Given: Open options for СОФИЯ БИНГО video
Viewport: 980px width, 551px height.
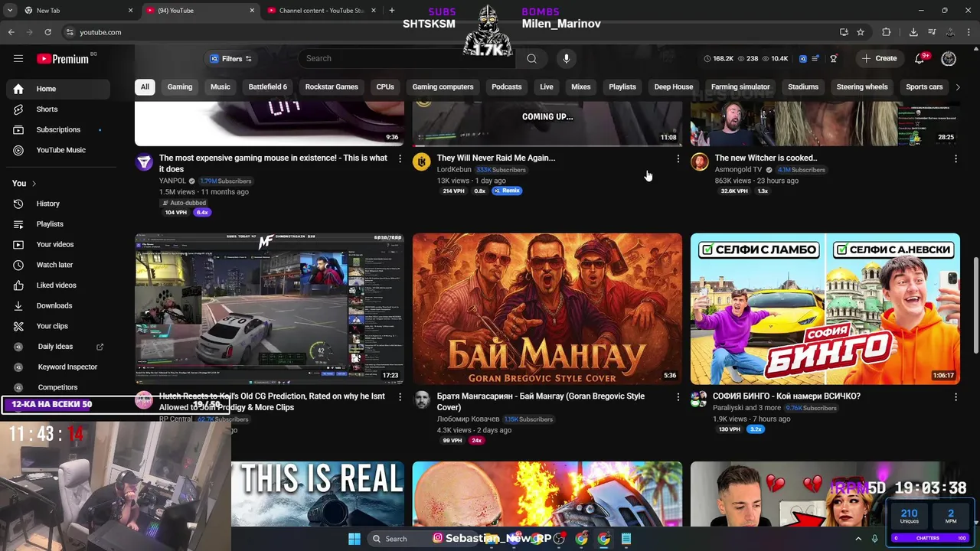Looking at the screenshot, I should (x=955, y=396).
